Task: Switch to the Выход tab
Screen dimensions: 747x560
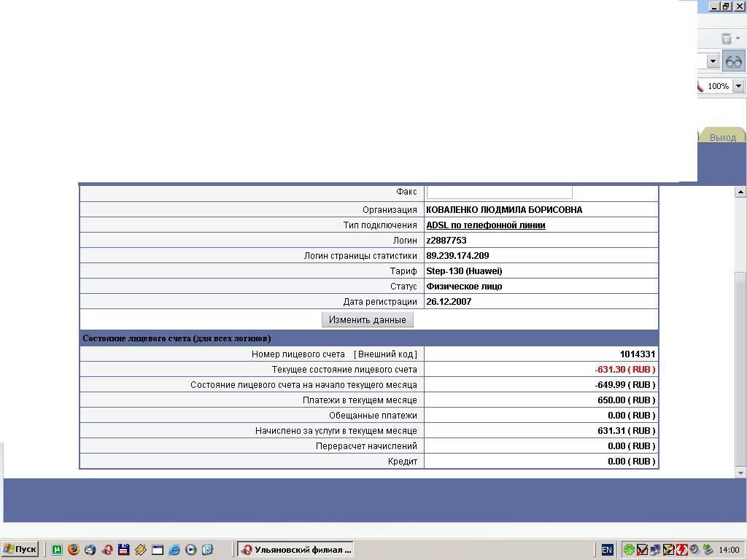Action: point(722,137)
